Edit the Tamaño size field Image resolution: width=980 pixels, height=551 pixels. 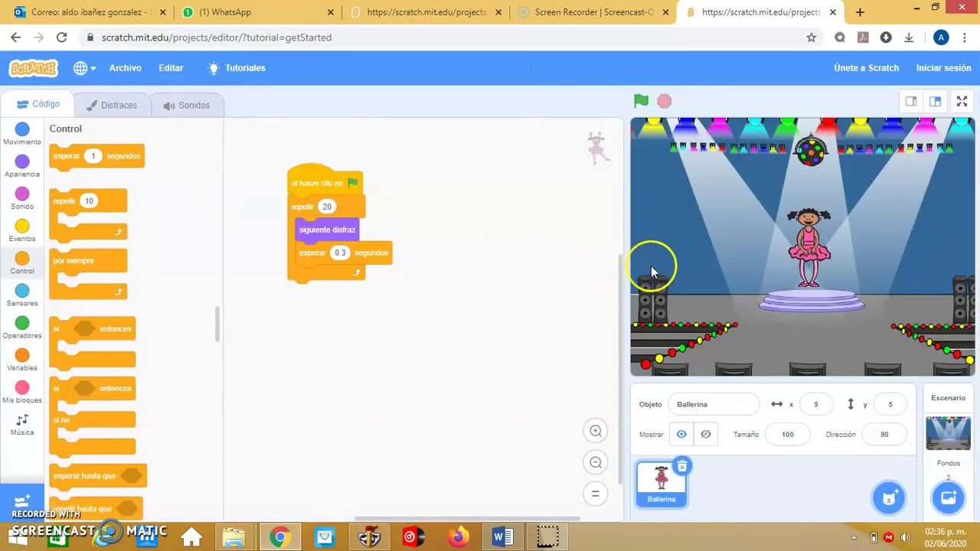[788, 434]
